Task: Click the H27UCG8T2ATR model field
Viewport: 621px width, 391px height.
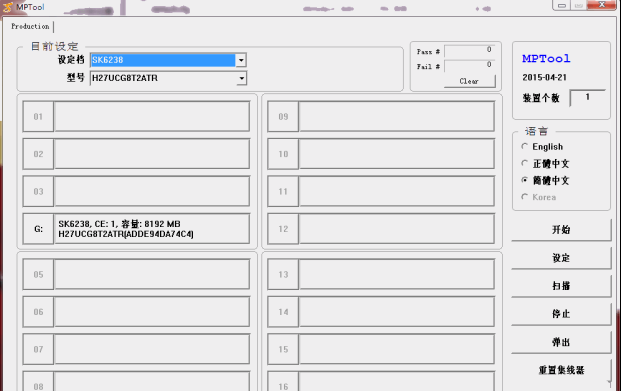Action: click(163, 78)
